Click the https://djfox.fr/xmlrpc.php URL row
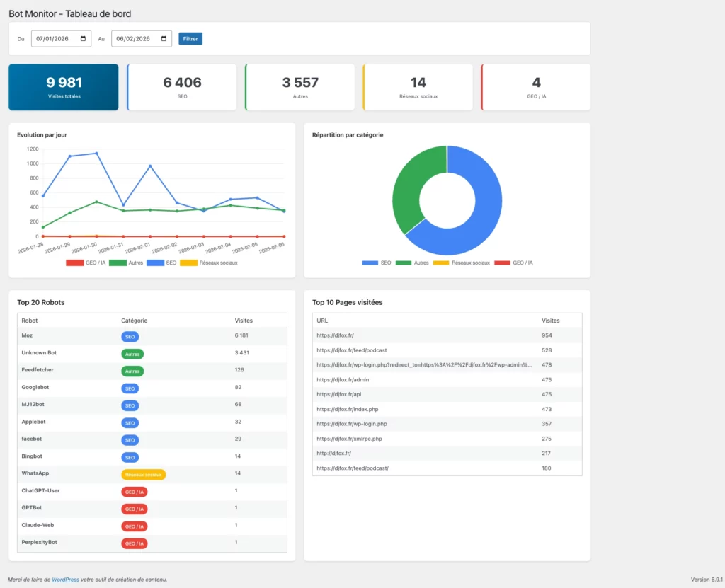725x588 pixels. point(349,439)
